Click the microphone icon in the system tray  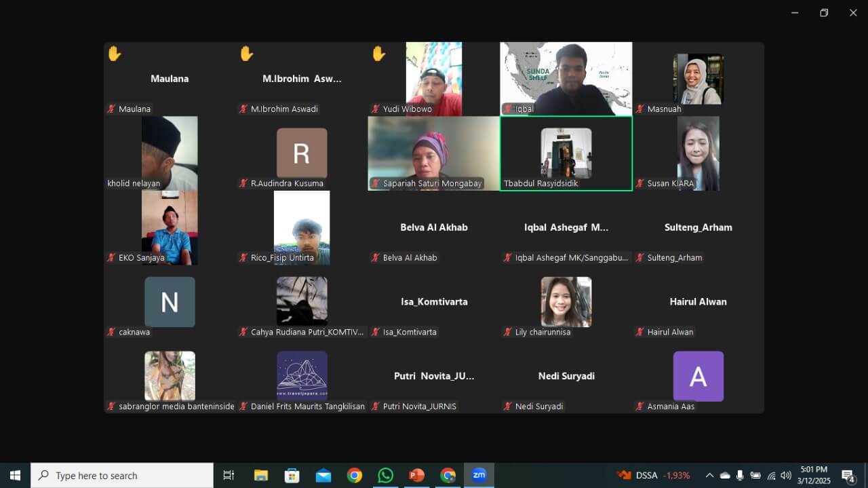pyautogui.click(x=740, y=475)
